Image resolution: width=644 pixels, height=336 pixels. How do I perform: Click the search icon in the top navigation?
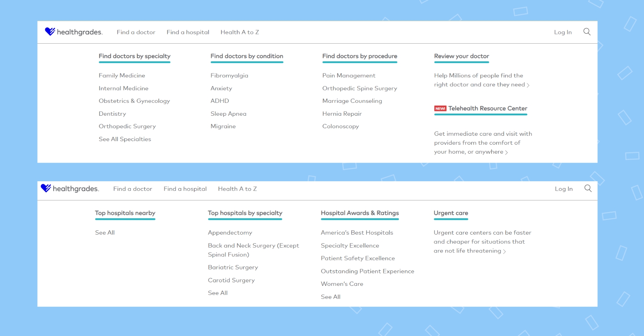pyautogui.click(x=587, y=32)
